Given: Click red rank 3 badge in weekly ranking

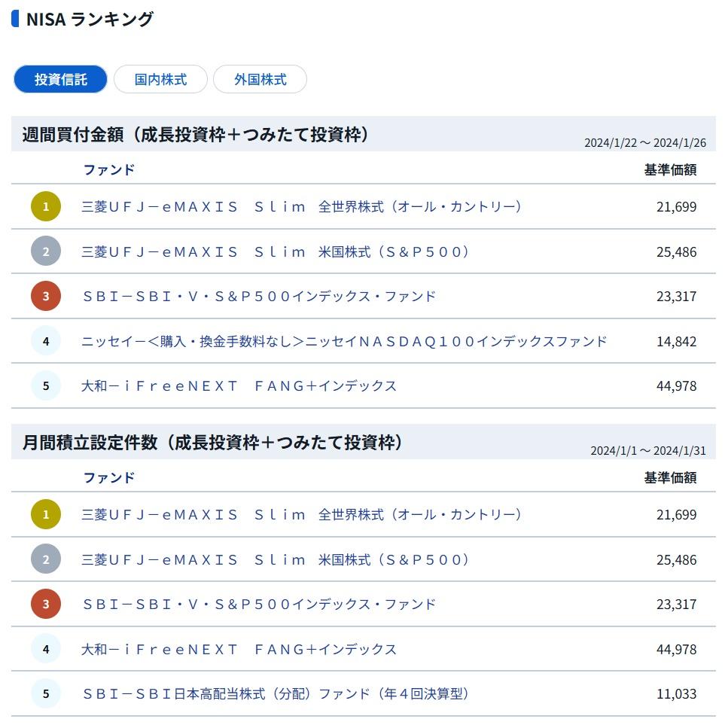Looking at the screenshot, I should (46, 296).
